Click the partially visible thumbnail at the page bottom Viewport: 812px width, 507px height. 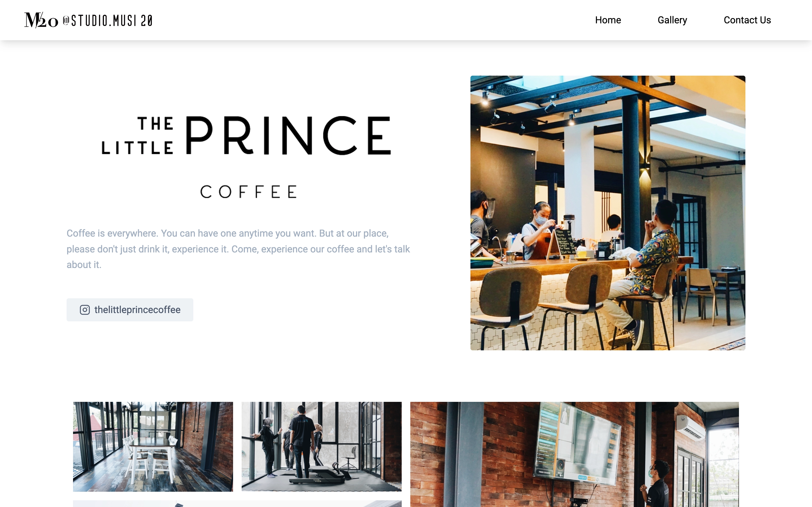click(237, 504)
